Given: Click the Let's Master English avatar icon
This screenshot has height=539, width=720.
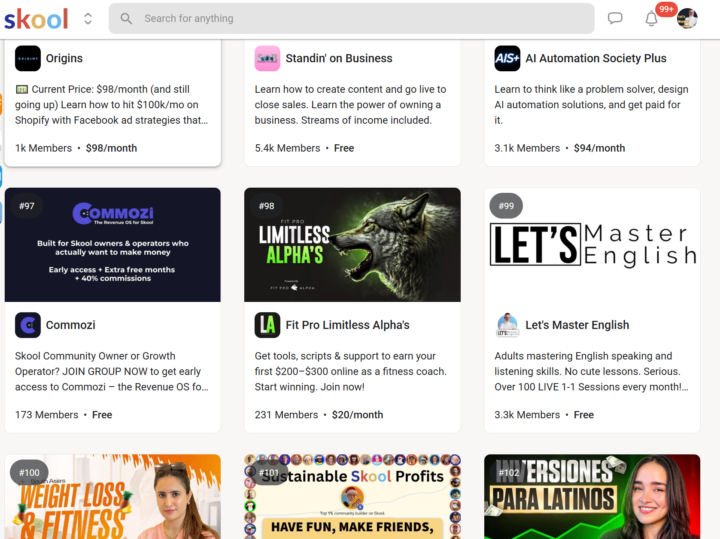Looking at the screenshot, I should click(507, 325).
